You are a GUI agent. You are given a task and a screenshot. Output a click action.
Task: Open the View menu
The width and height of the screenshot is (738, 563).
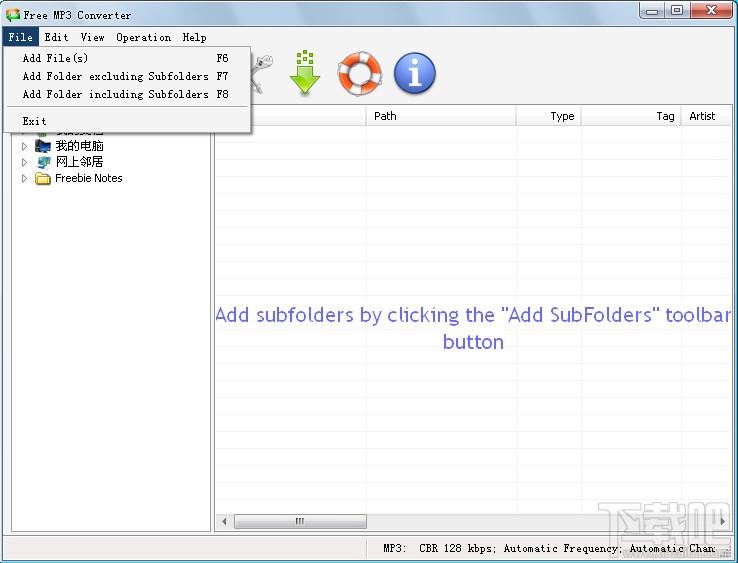(92, 37)
